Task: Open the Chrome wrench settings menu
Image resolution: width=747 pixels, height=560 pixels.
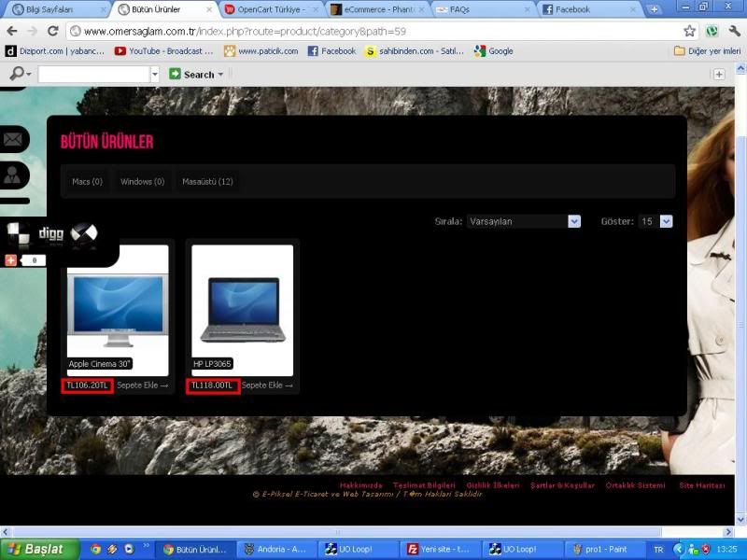Action: pos(734,32)
